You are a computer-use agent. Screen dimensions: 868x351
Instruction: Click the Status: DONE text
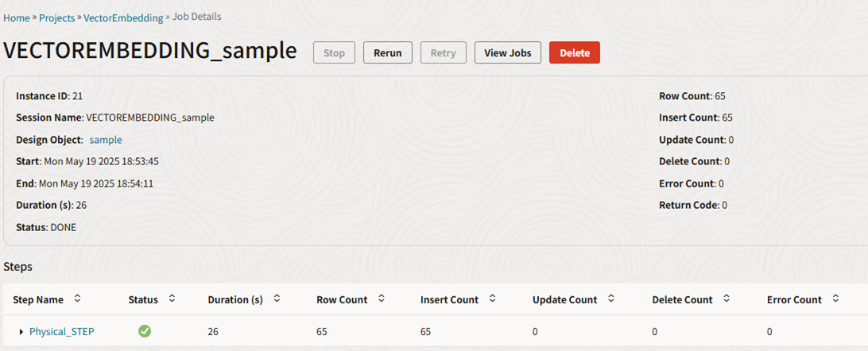46,227
